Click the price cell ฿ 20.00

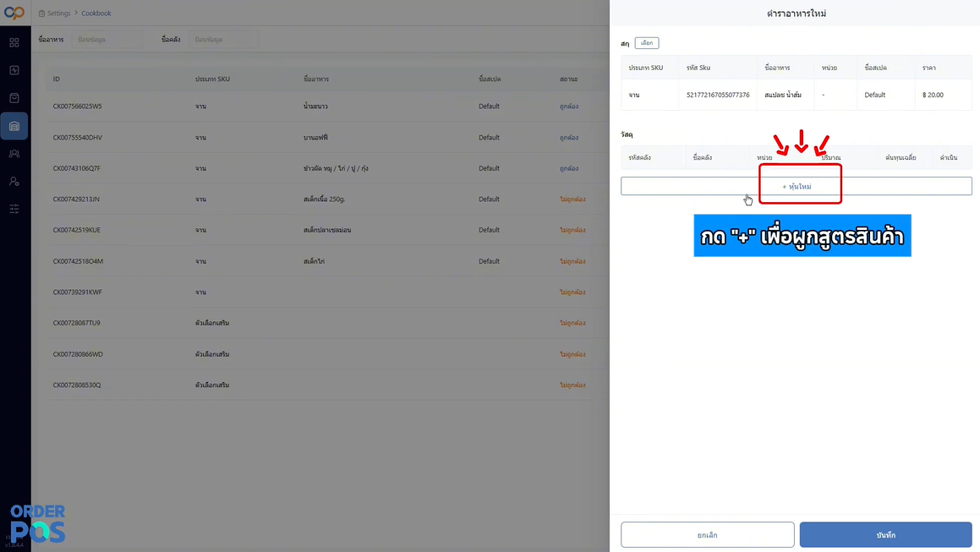click(933, 95)
